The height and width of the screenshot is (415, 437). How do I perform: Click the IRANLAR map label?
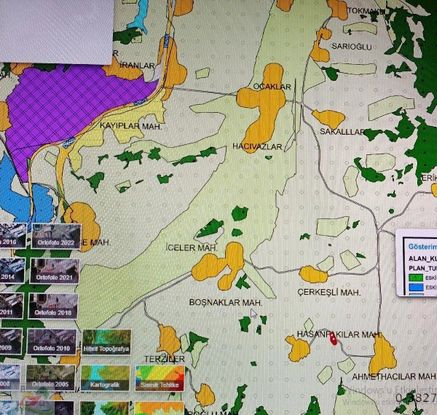137,66
